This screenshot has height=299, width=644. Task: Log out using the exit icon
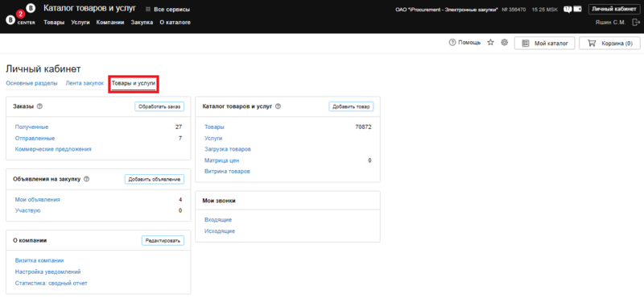coord(636,23)
